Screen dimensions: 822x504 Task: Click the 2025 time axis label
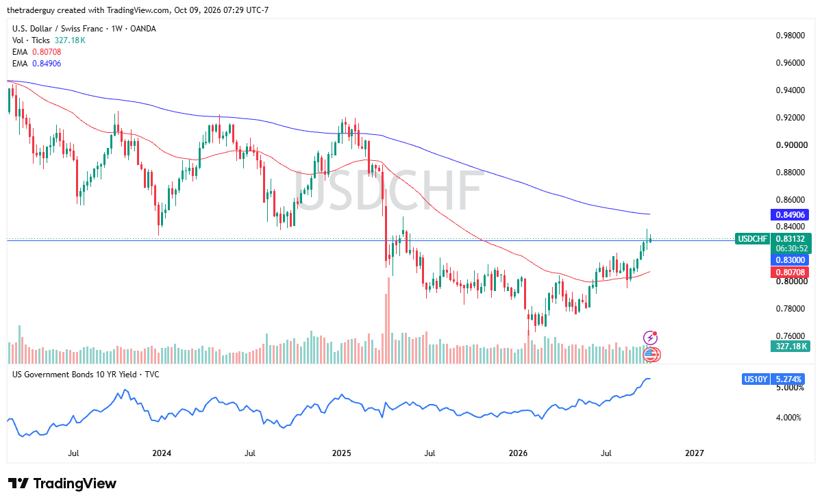[x=341, y=453]
